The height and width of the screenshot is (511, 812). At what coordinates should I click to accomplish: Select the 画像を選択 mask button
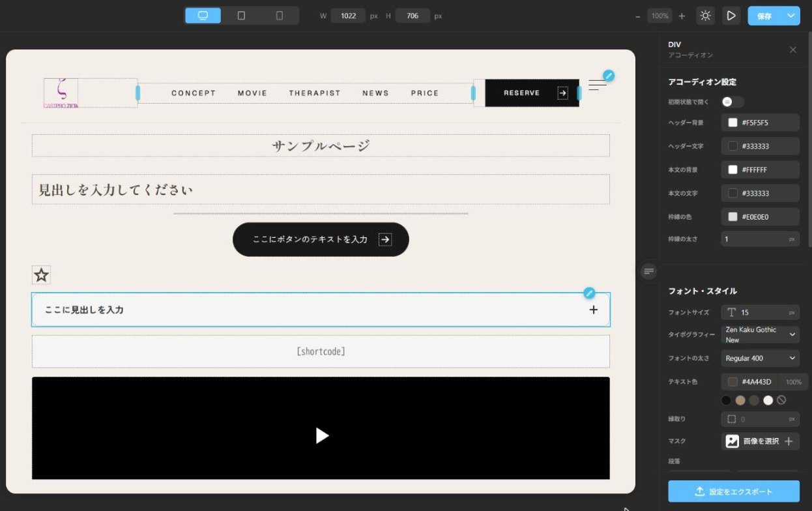pyautogui.click(x=761, y=441)
